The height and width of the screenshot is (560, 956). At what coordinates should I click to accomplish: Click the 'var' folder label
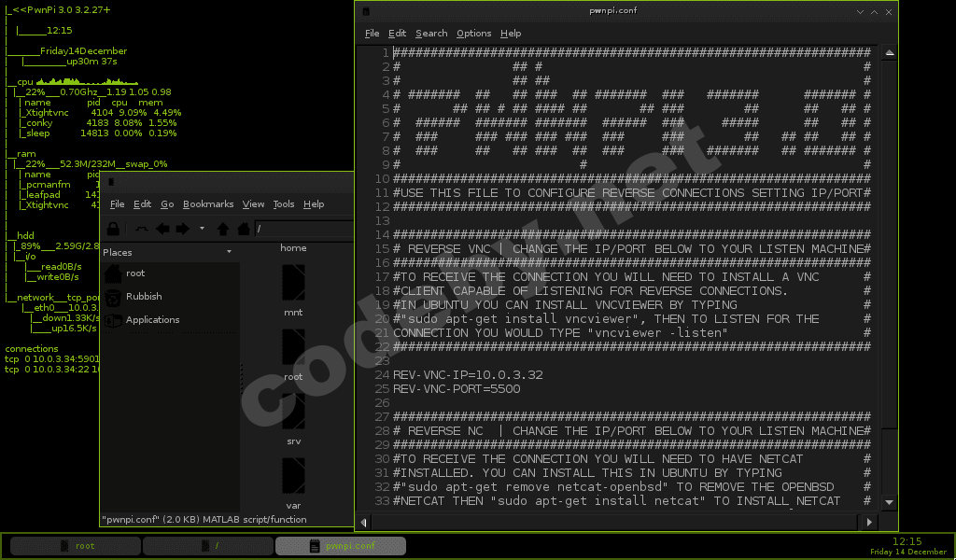pyautogui.click(x=293, y=506)
